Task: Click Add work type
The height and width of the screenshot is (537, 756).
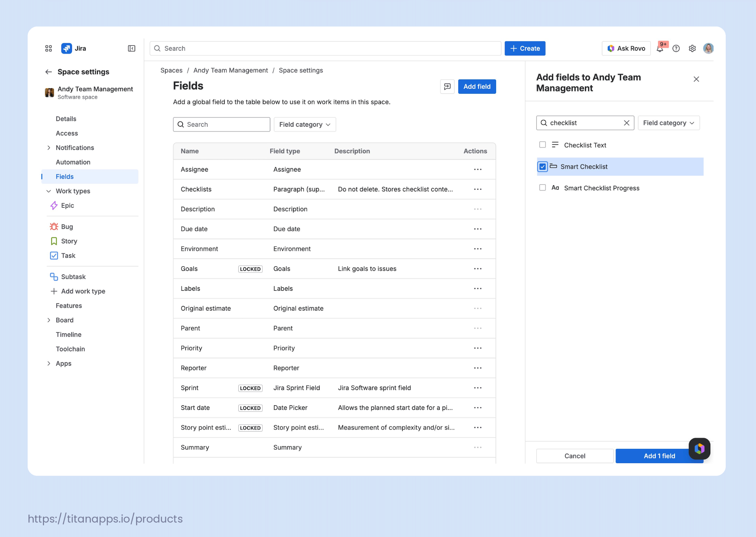Action: (x=78, y=291)
